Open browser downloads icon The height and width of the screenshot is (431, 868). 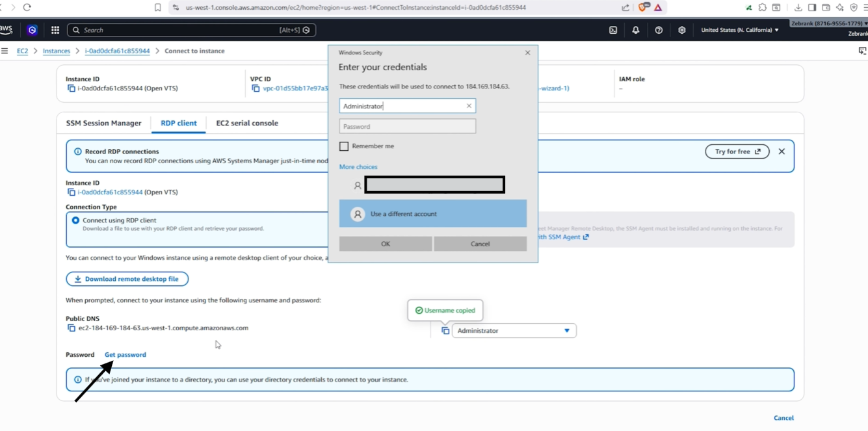pos(798,8)
